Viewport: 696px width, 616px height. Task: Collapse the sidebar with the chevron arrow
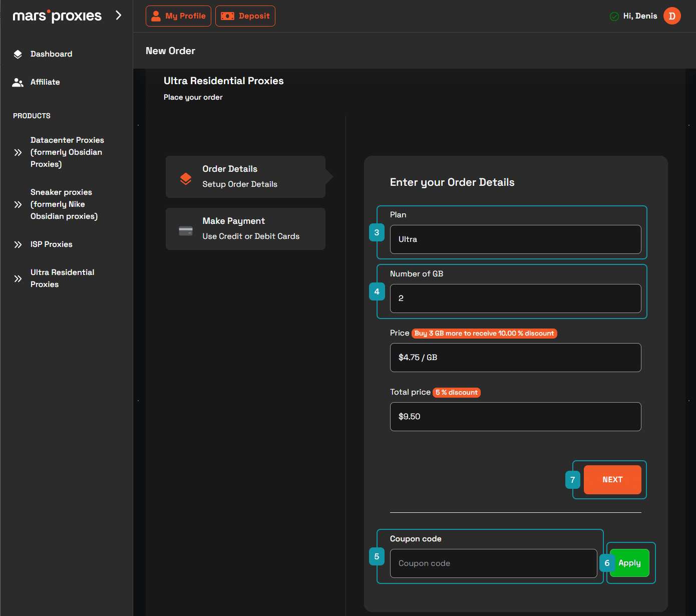coord(119,16)
